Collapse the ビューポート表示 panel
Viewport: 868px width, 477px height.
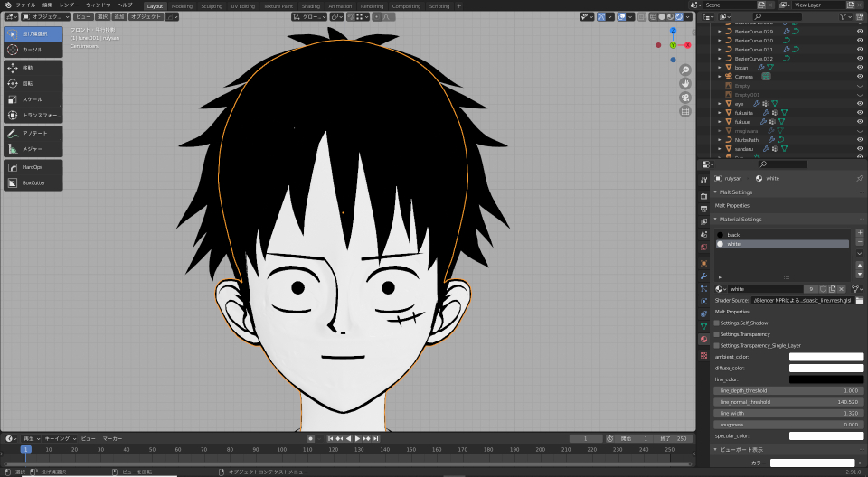point(715,449)
